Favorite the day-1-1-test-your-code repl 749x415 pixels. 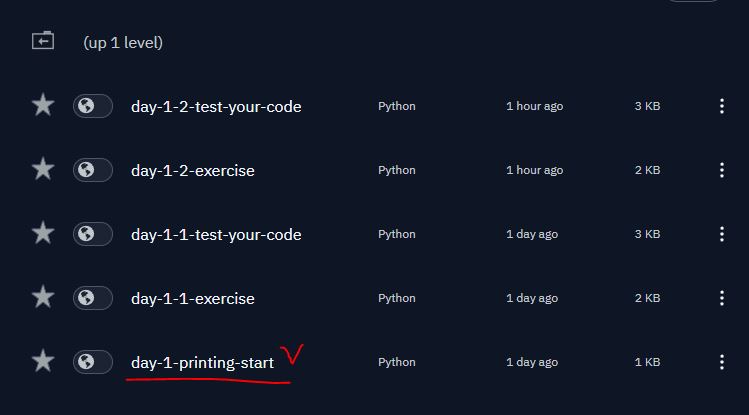coord(43,233)
